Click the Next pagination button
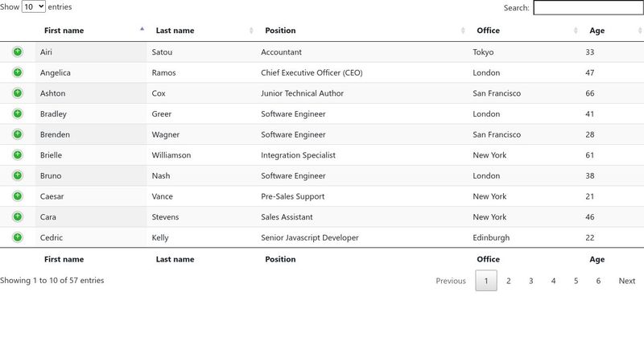Viewport: 644px width, 362px height. (x=626, y=281)
